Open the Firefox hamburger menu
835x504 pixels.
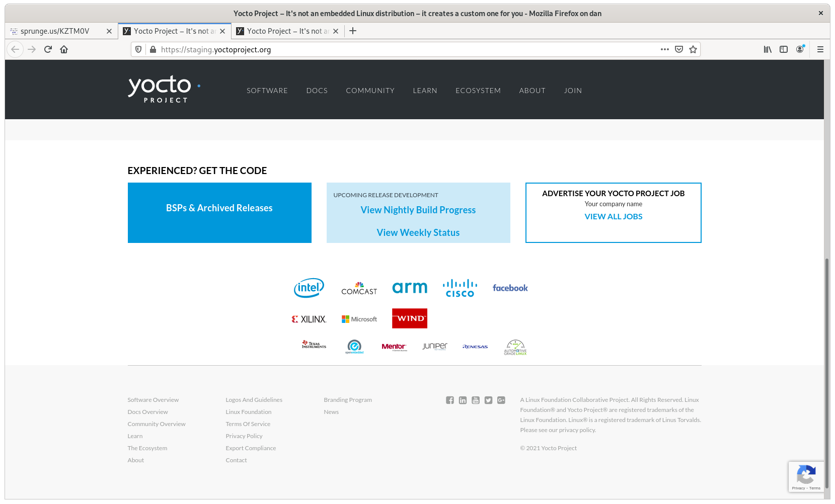click(x=820, y=49)
